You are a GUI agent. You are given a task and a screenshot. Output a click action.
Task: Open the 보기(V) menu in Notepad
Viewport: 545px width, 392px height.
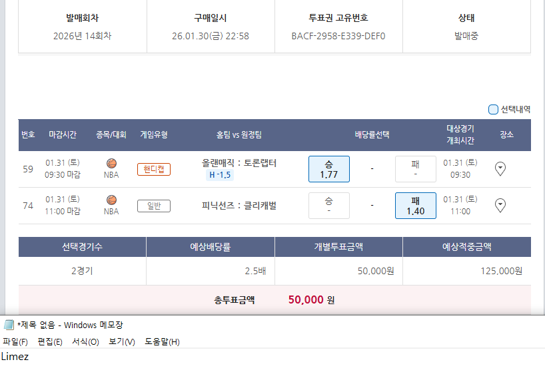[x=121, y=342]
